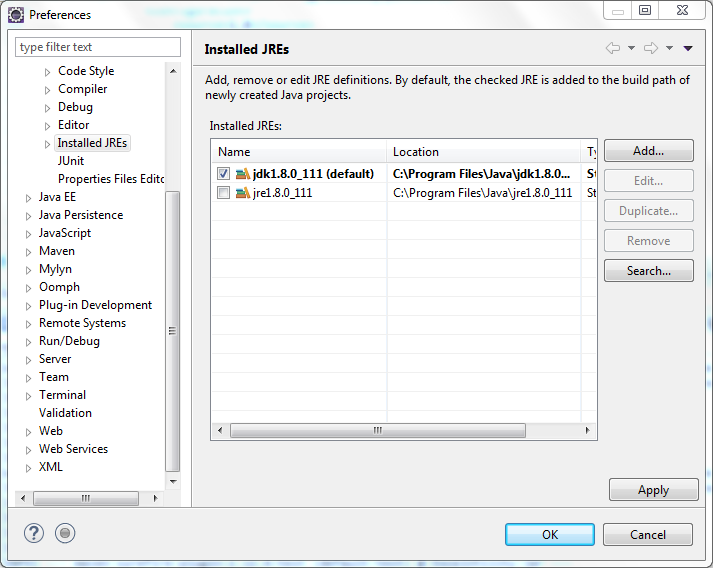713x568 pixels.
Task: Select Oomph in the preferences tree
Action: pos(59,287)
